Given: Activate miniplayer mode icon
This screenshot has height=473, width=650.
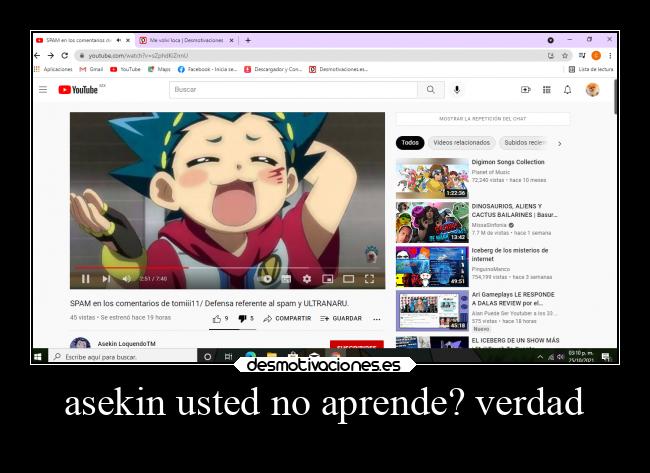Looking at the screenshot, I should pos(327,279).
